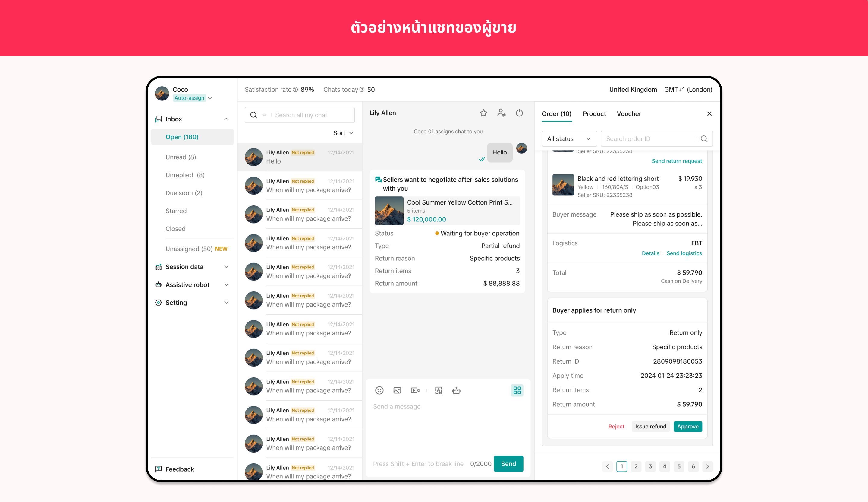The height and width of the screenshot is (502, 868).
Task: Go to page 3 of orders
Action: (x=650, y=466)
